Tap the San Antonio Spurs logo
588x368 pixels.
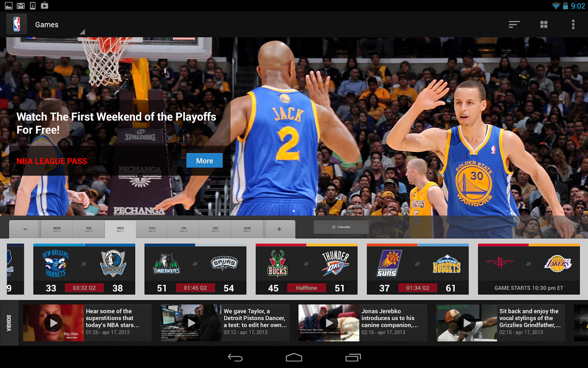224,264
